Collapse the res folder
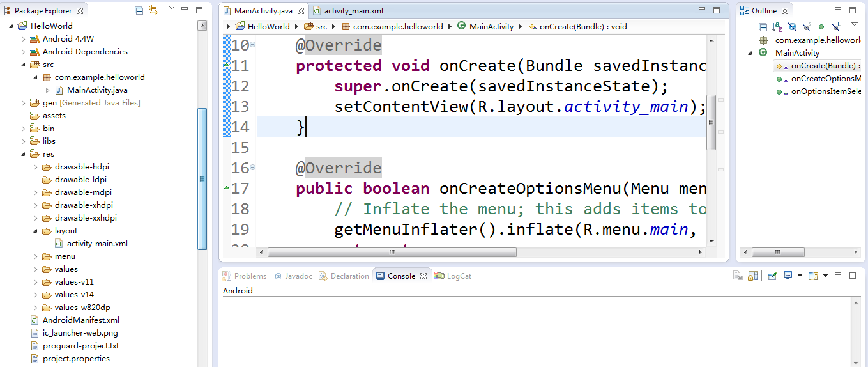This screenshot has height=367, width=868. point(23,154)
